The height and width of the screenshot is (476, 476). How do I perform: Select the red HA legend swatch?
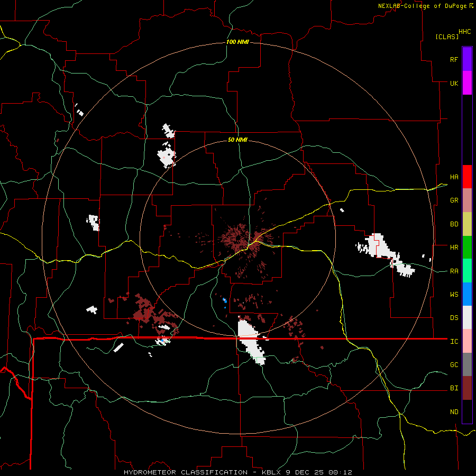467,177
